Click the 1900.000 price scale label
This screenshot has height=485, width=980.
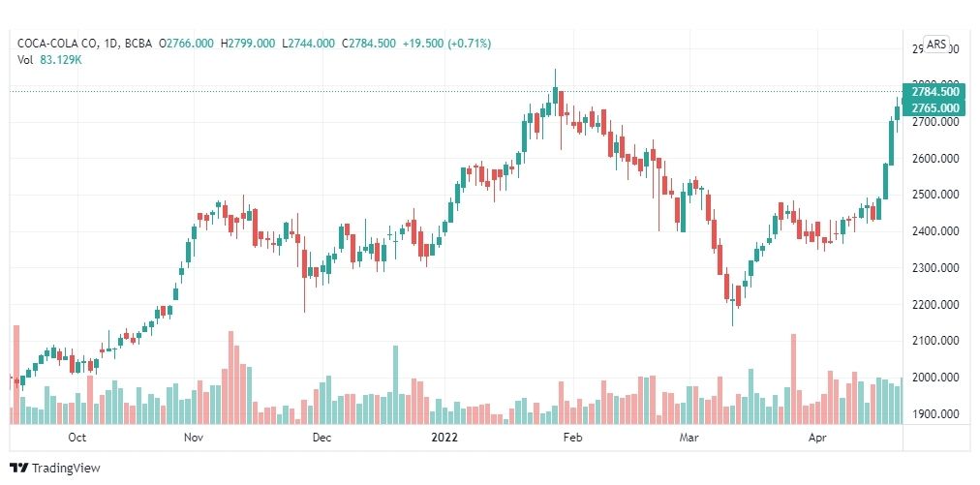[935, 413]
